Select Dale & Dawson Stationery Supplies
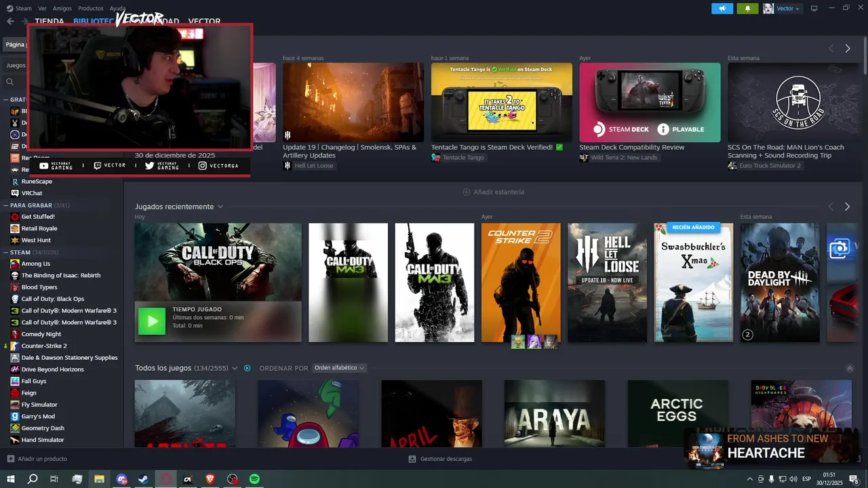This screenshot has width=868, height=488. pos(69,358)
